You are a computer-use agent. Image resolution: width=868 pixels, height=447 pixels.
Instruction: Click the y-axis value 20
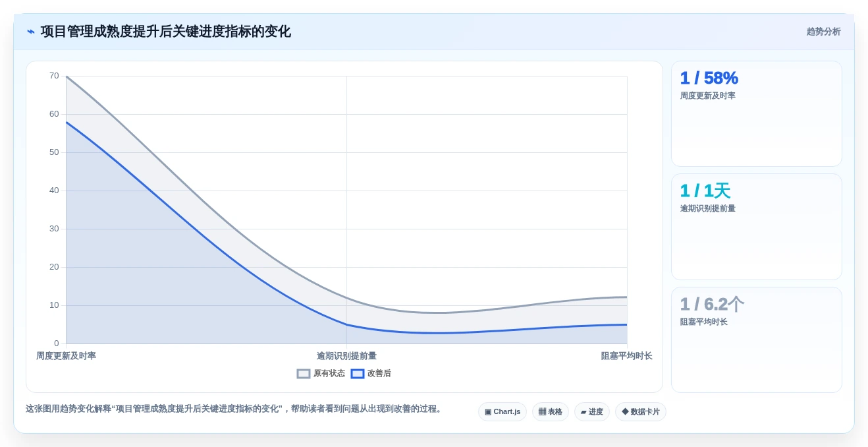[54, 267]
